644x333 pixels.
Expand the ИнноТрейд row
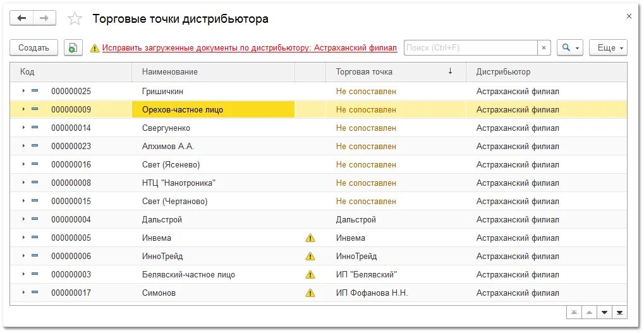click(23, 256)
